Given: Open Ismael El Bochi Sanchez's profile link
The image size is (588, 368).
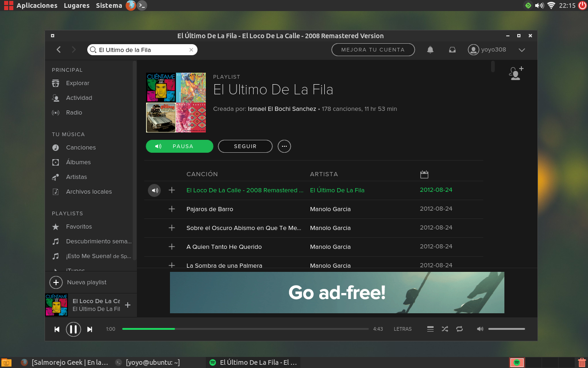Looking at the screenshot, I should pyautogui.click(x=282, y=109).
